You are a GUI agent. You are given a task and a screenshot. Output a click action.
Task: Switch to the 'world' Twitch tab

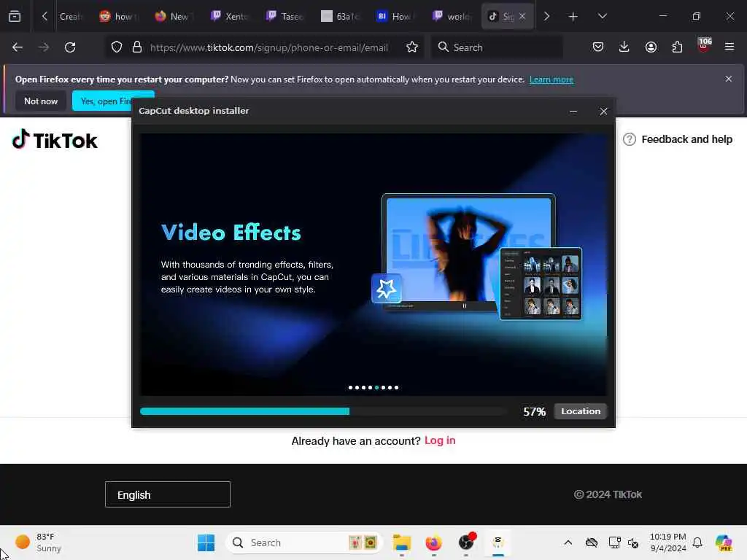[x=451, y=17]
